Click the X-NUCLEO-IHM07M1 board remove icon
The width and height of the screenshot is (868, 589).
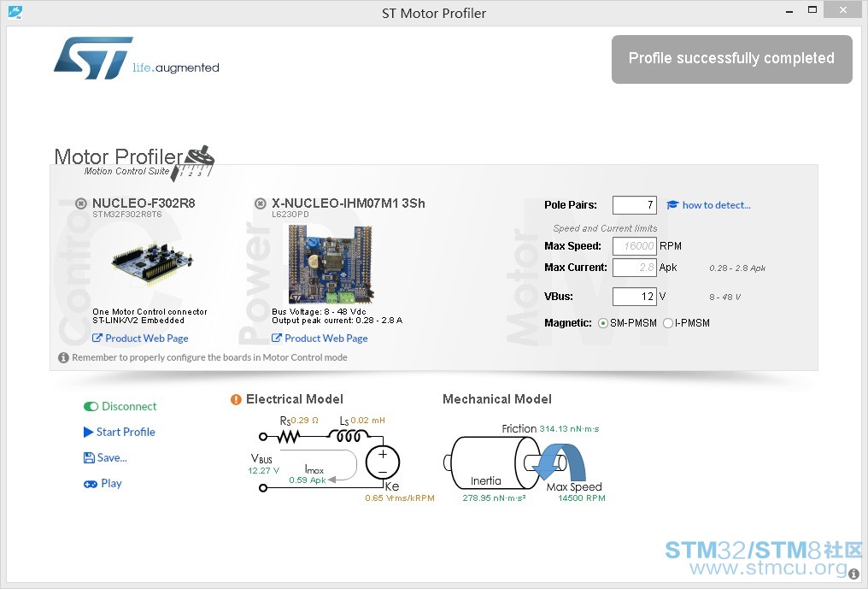coord(261,203)
